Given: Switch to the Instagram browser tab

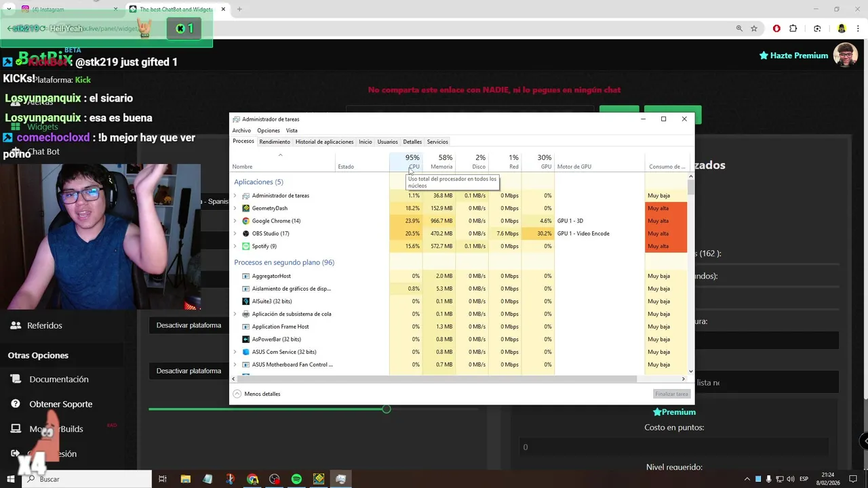Looking at the screenshot, I should click(x=64, y=9).
